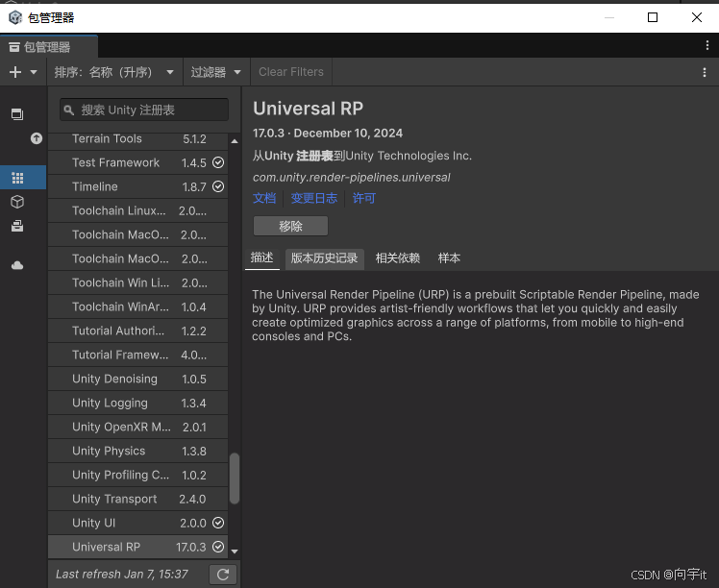Select the Unity Logging package
This screenshot has height=588, width=719.
[138, 403]
